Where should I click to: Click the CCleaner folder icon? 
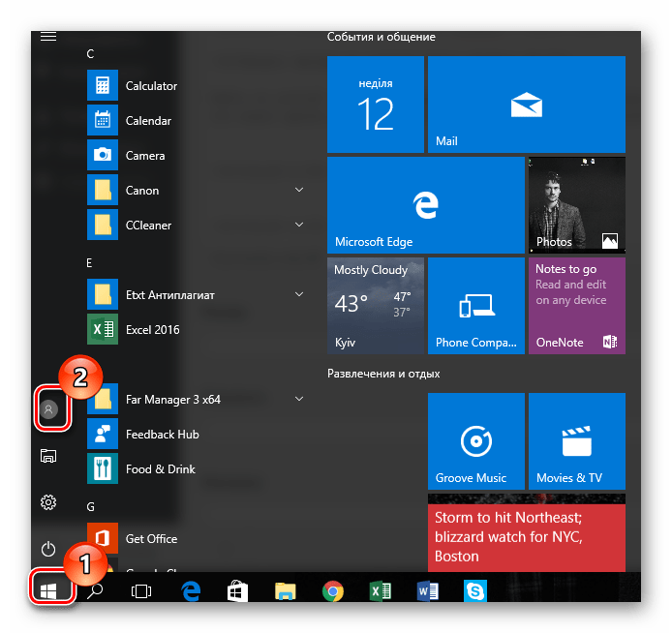(x=103, y=225)
